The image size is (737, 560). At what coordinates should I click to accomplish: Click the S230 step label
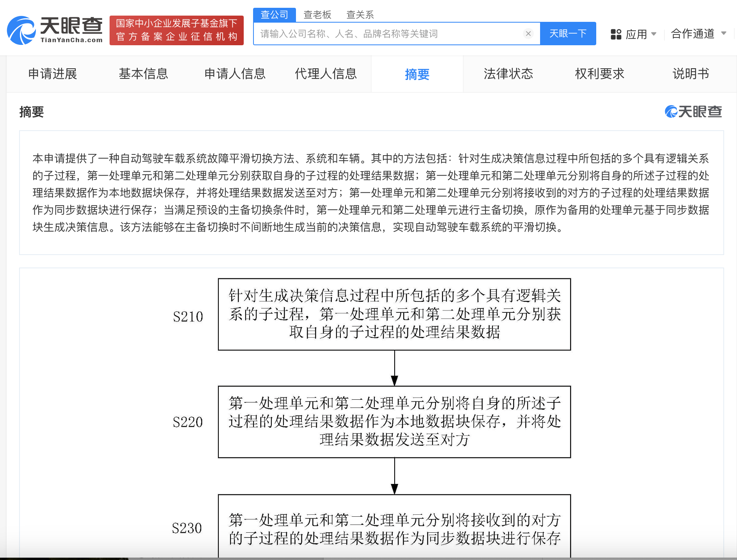(187, 528)
